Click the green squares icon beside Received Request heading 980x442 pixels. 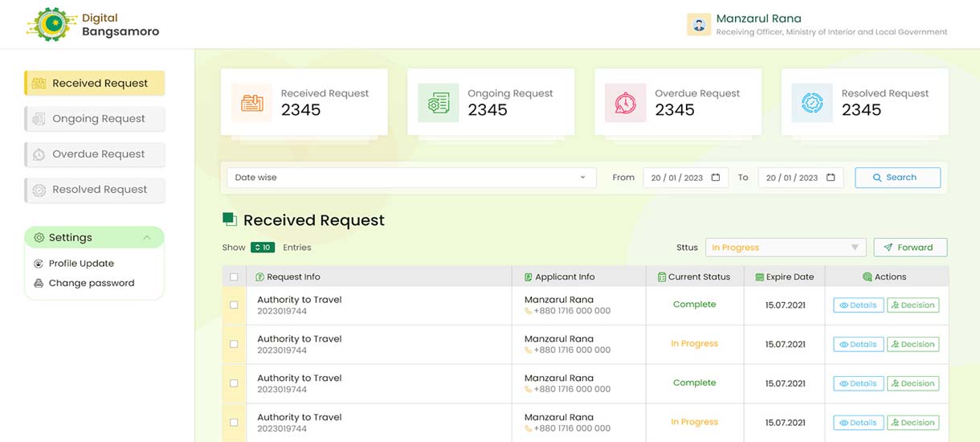[230, 219]
